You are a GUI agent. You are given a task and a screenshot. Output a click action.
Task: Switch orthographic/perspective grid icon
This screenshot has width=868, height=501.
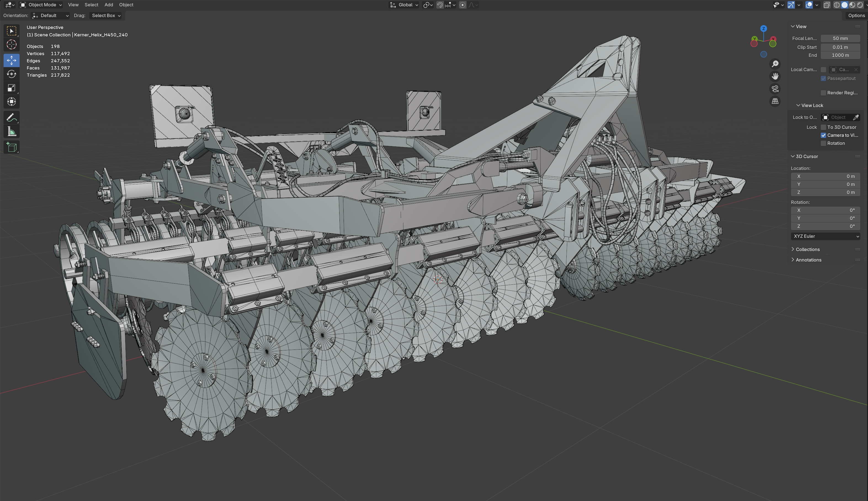pyautogui.click(x=775, y=101)
